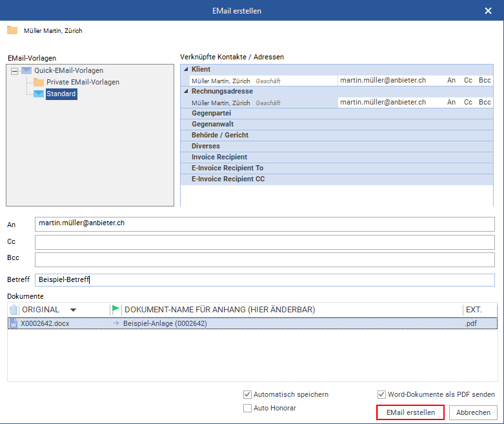The width and height of the screenshot is (504, 424).
Task: Click the arrow icon before Beispiel-Anlage
Action: tap(116, 323)
